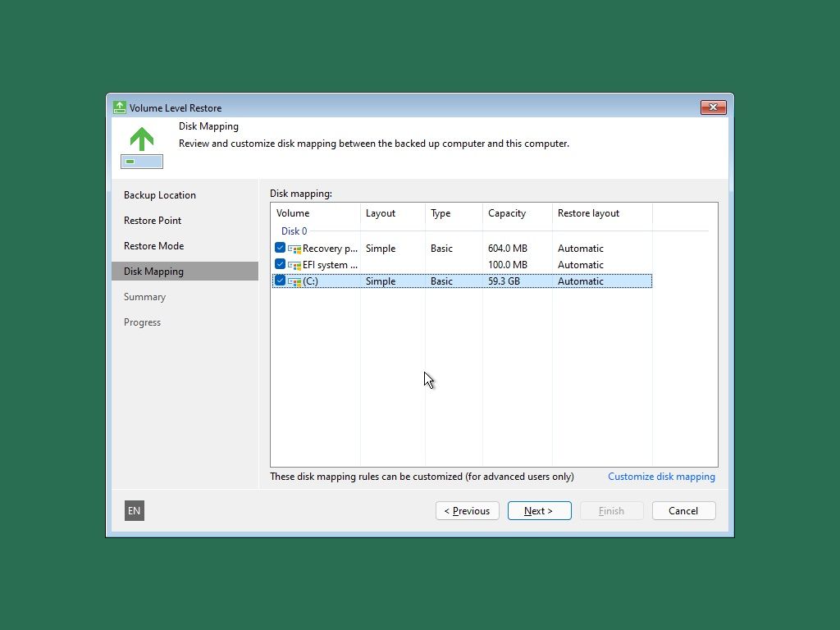840x630 pixels.
Task: Click the Previous button
Action: point(467,510)
